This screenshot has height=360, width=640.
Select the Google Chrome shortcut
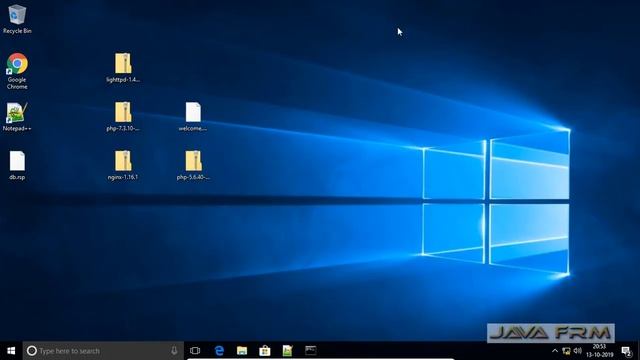(x=17, y=71)
